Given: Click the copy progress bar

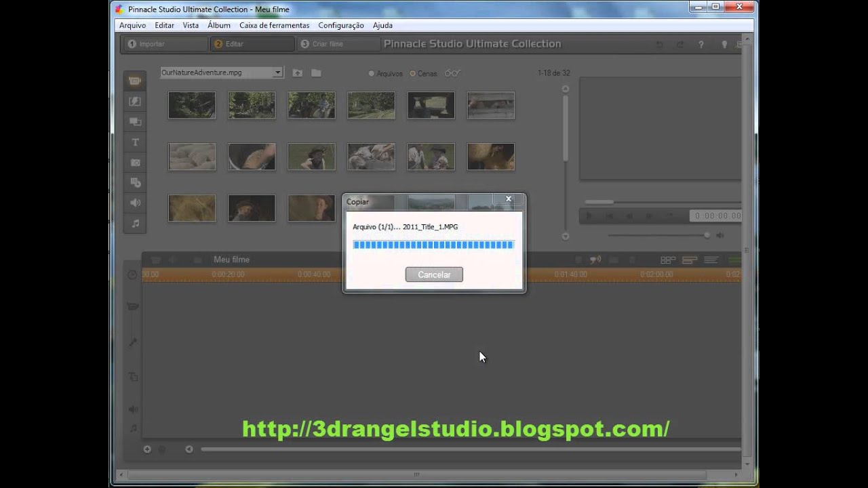Looking at the screenshot, I should (x=433, y=245).
